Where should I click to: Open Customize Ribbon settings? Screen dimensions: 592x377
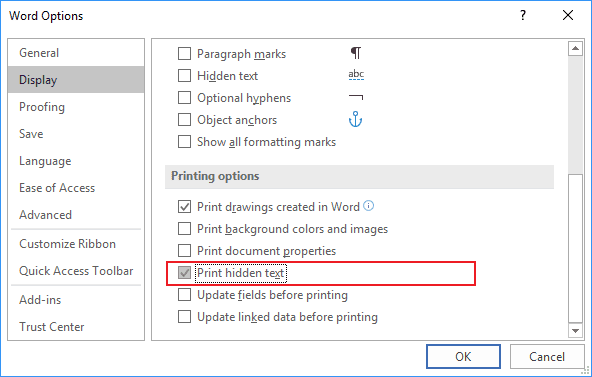[x=76, y=244]
